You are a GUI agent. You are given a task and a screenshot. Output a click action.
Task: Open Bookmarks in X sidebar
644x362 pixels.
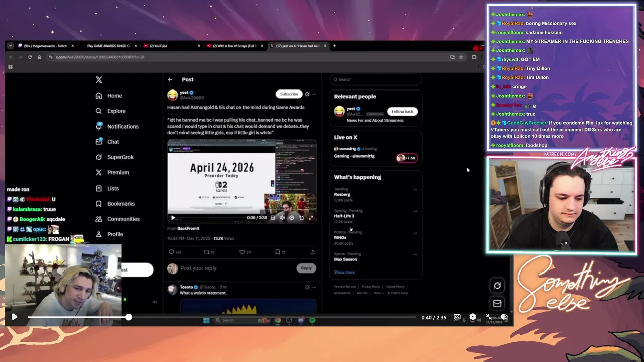115,204
